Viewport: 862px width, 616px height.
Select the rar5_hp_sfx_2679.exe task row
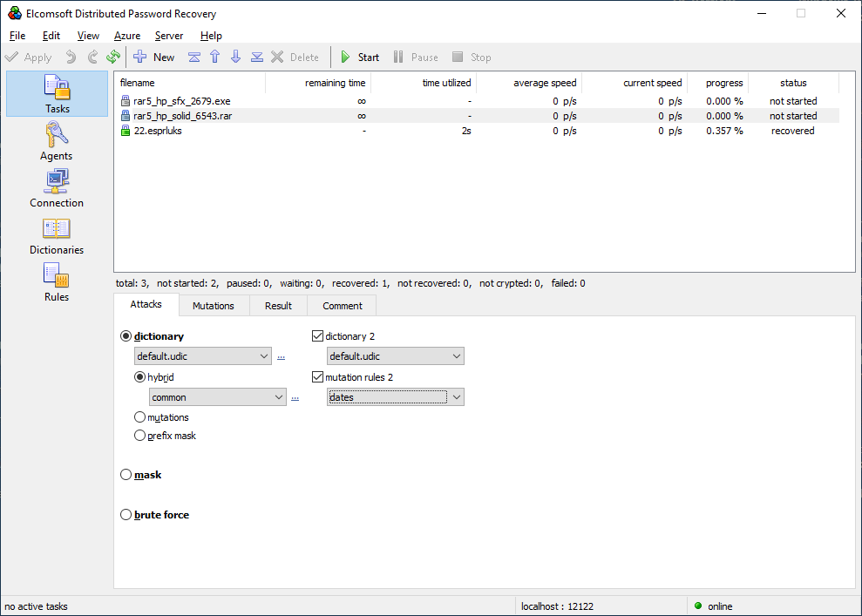point(477,101)
